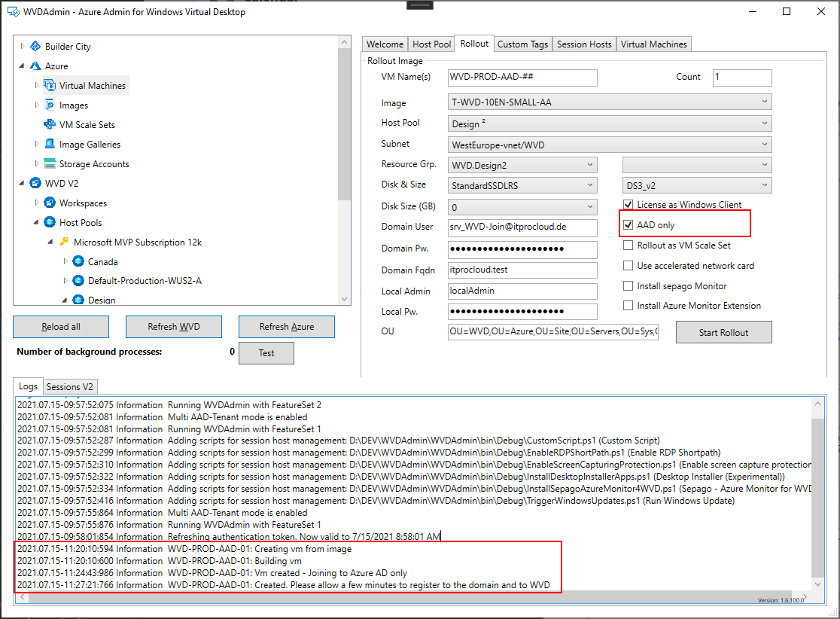Viewport: 840px width, 619px height.
Task: Open the Subnet dropdown WestEurope-vnet/WVD
Action: pos(610,145)
